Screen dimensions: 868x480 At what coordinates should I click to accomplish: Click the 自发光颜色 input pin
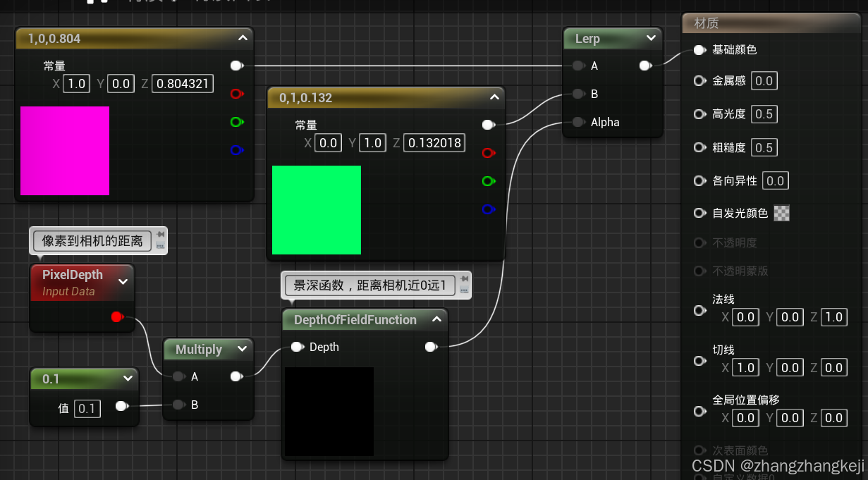699,213
